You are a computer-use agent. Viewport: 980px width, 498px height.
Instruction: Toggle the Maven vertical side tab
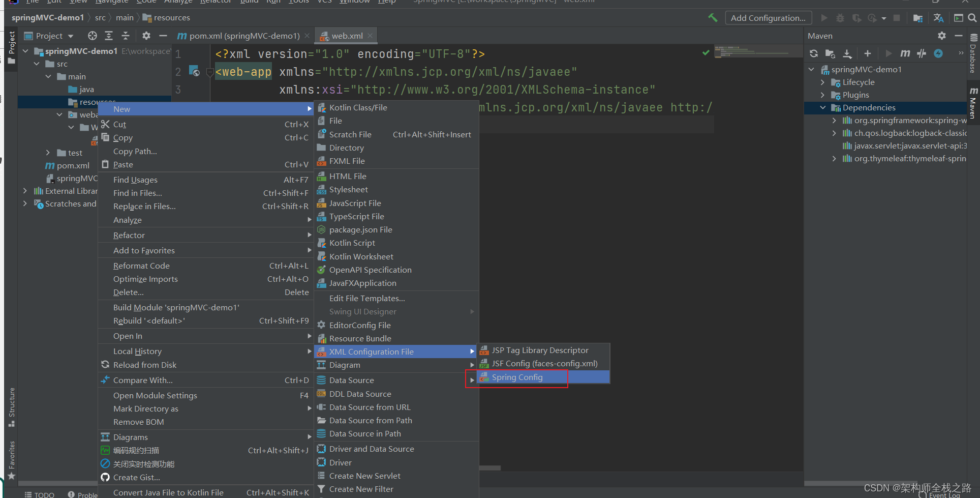click(x=973, y=103)
